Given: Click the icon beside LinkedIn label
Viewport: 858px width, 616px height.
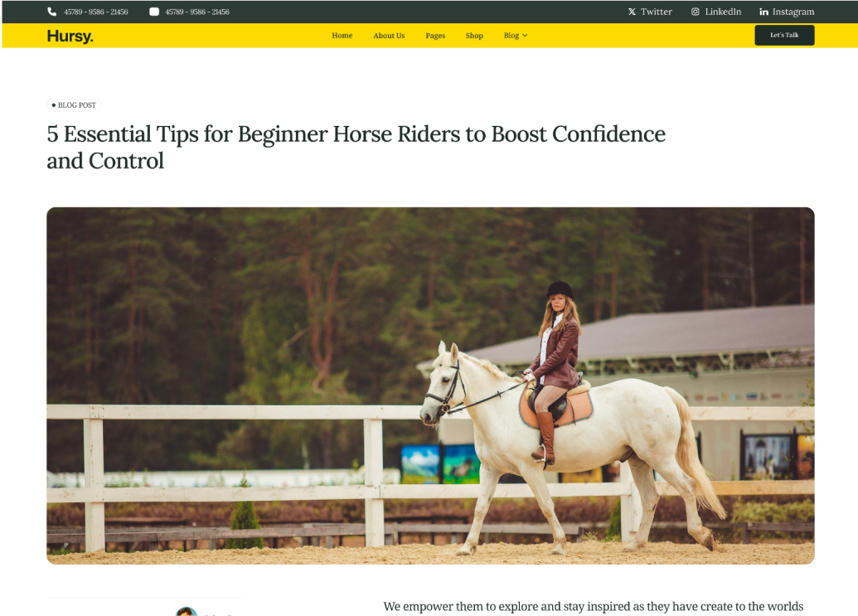Looking at the screenshot, I should coord(695,12).
